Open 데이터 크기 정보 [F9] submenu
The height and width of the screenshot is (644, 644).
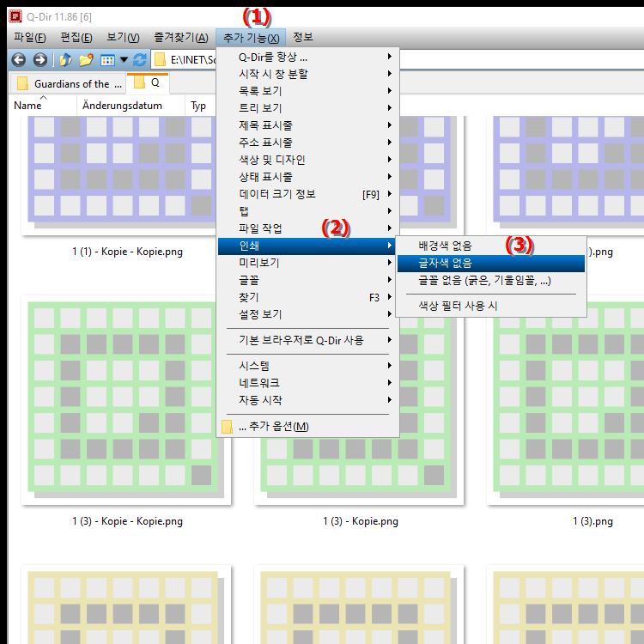coord(307,194)
